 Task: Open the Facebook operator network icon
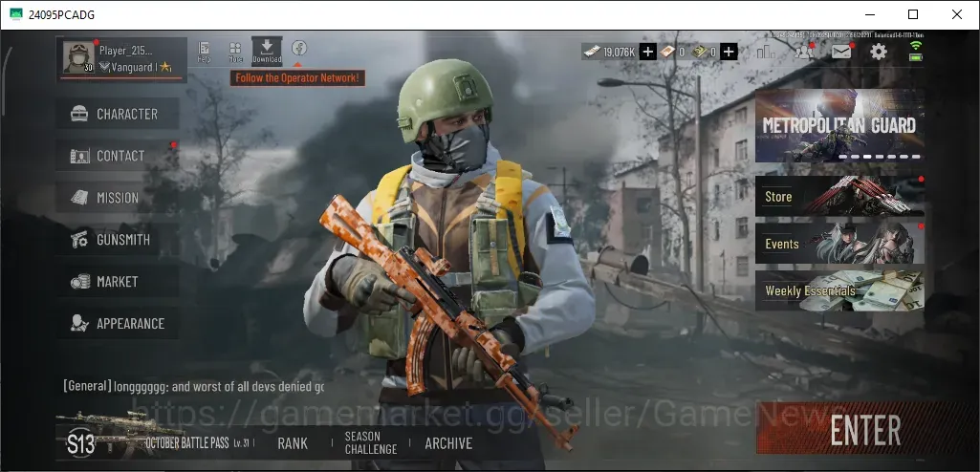click(x=298, y=48)
